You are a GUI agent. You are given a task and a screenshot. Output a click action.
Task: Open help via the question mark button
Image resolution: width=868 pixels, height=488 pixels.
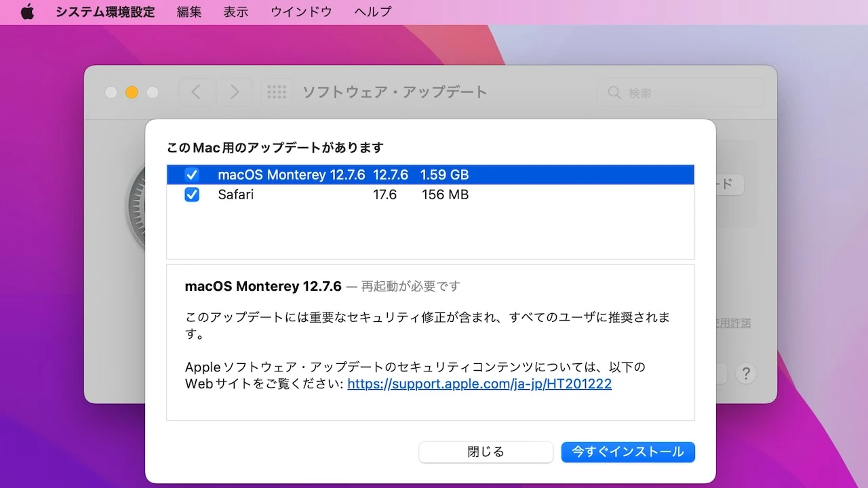746,373
